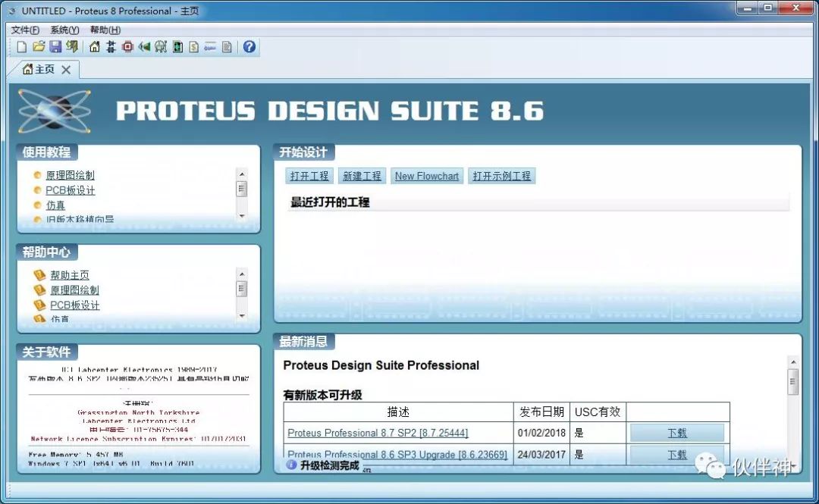Click the 描述 column header

click(x=398, y=412)
